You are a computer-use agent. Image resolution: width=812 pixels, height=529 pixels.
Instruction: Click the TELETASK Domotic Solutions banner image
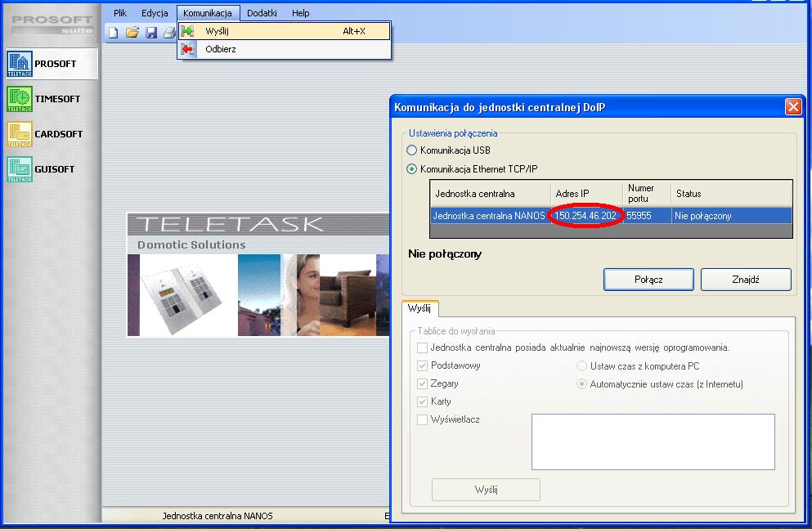click(258, 275)
